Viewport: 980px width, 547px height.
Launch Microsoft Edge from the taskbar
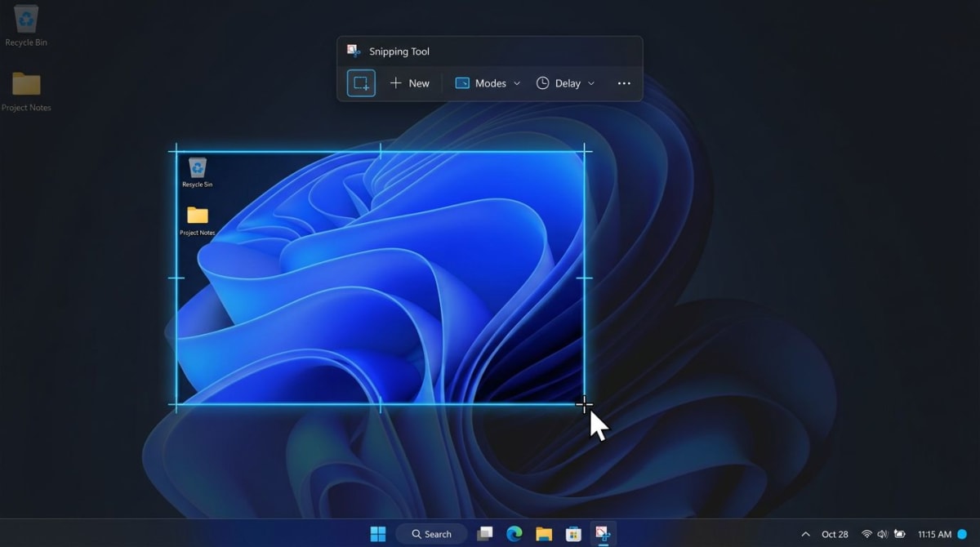pyautogui.click(x=514, y=534)
